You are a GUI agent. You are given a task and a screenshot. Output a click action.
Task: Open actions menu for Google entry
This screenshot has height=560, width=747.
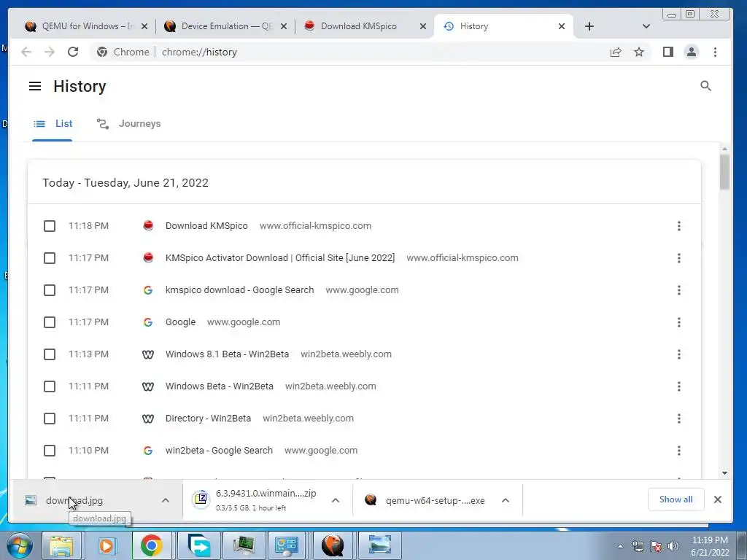[x=679, y=322]
